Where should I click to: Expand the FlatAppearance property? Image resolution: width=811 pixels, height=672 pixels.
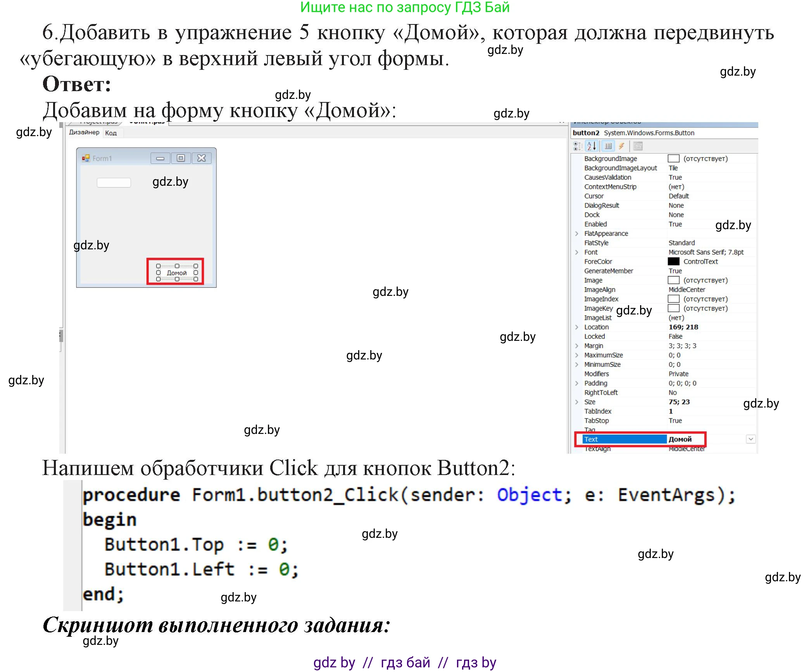click(x=576, y=233)
